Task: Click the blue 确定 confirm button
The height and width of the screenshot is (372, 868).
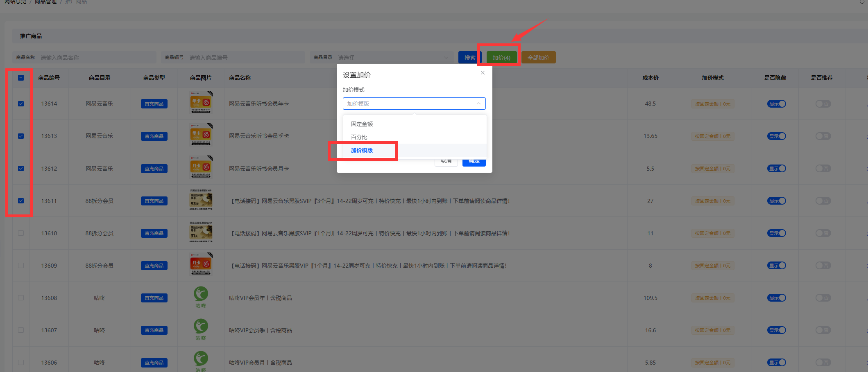Action: [x=474, y=162]
